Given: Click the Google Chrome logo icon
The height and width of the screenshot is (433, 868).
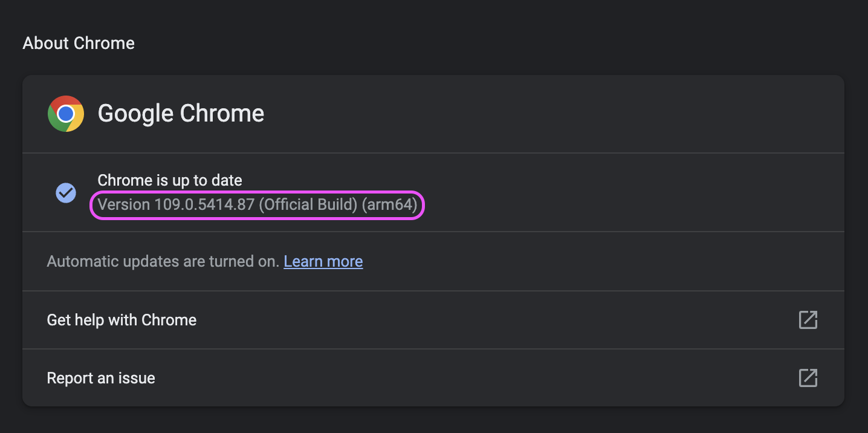Looking at the screenshot, I should (x=66, y=114).
